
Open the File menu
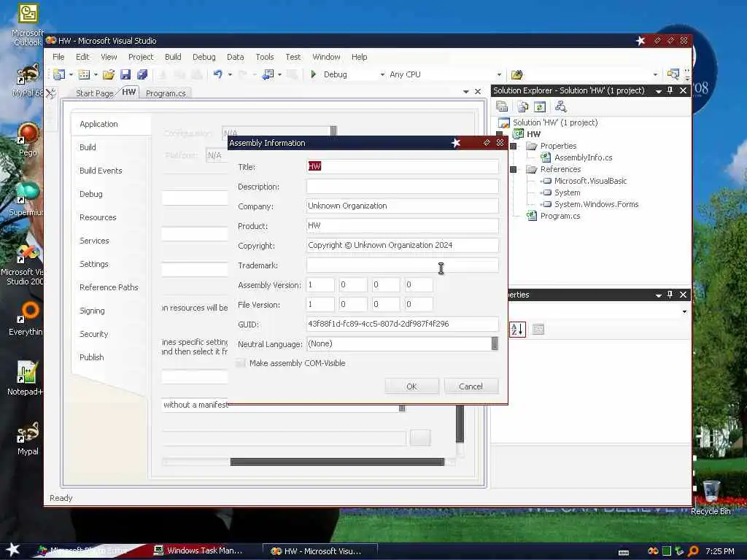[58, 57]
